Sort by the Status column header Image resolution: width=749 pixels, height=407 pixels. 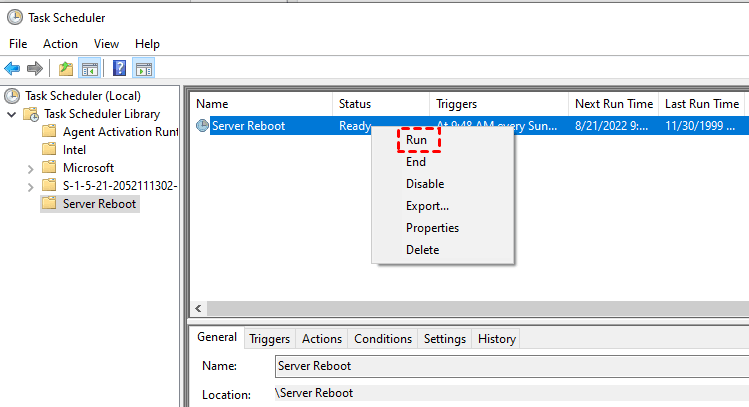tap(381, 104)
